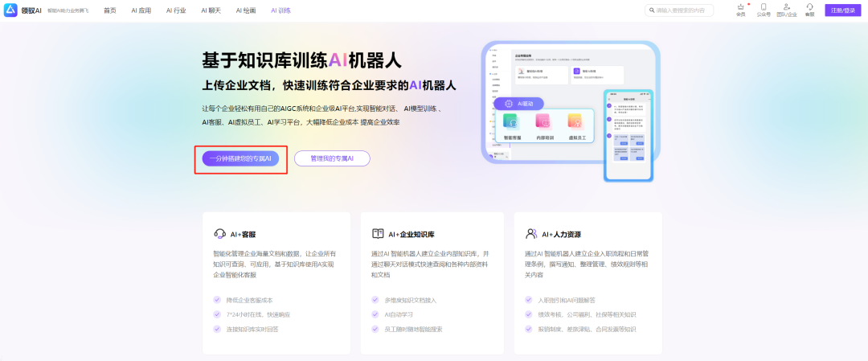Click the 入职指引和AI问题解答 feature line
This screenshot has width=868, height=361.
point(567,300)
